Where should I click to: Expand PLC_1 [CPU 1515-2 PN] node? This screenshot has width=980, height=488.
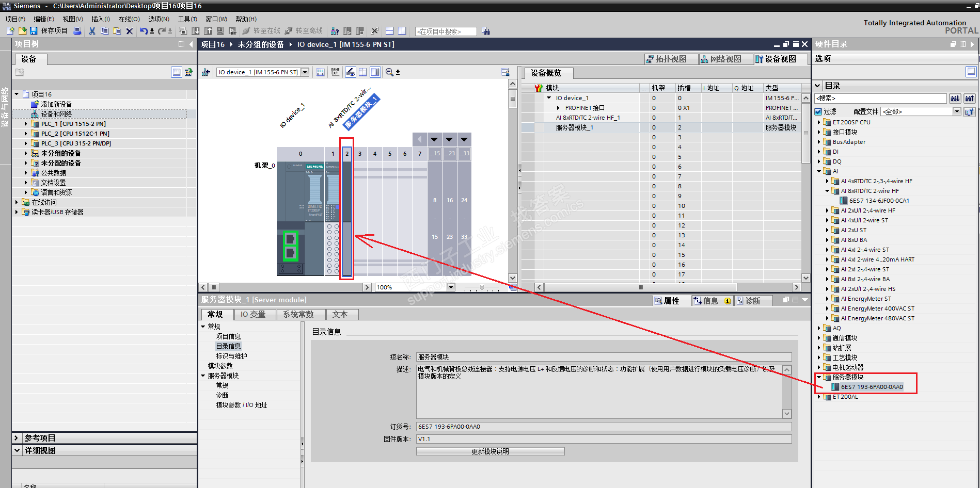(26, 124)
